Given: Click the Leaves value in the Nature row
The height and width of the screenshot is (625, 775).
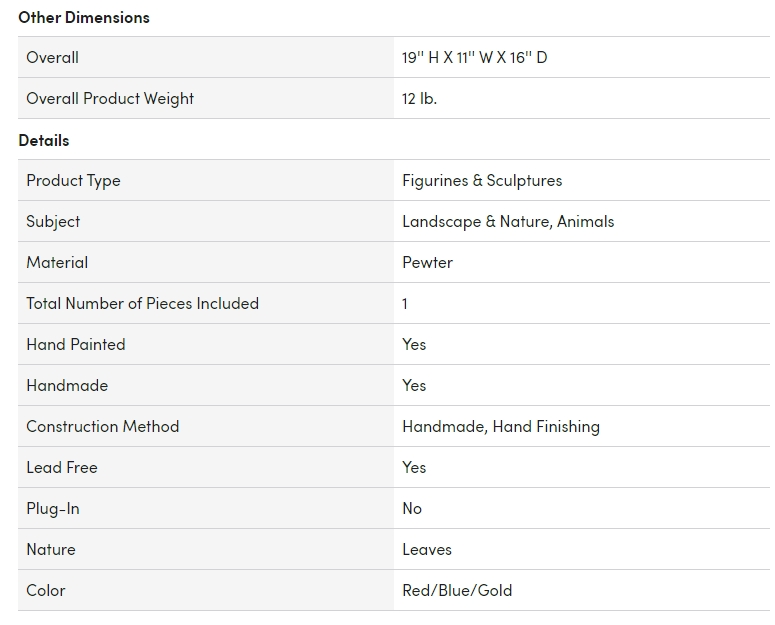Looking at the screenshot, I should point(427,549).
